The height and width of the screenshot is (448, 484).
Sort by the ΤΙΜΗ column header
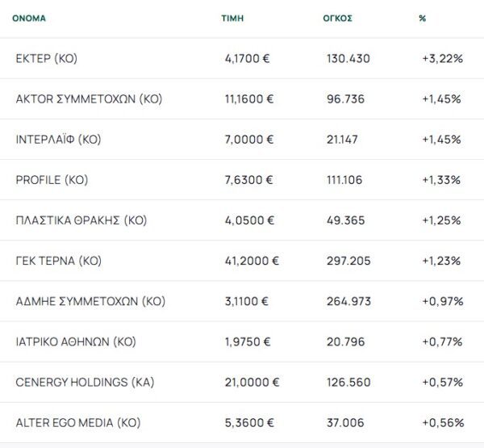[232, 18]
